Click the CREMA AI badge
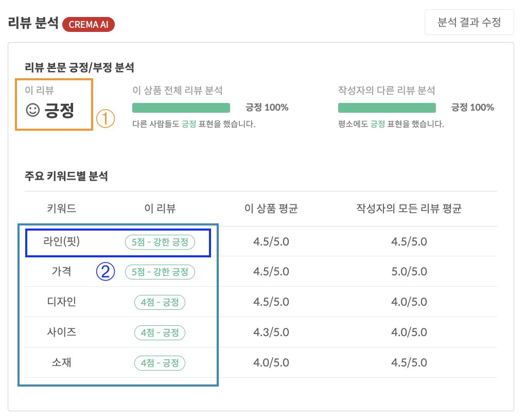This screenshot has width=526, height=420. pos(88,24)
